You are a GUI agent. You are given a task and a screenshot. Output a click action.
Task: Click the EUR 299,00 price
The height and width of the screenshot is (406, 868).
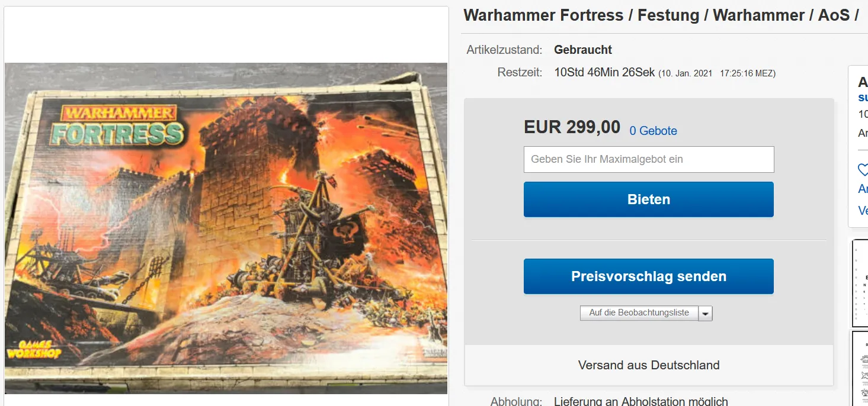[572, 127]
